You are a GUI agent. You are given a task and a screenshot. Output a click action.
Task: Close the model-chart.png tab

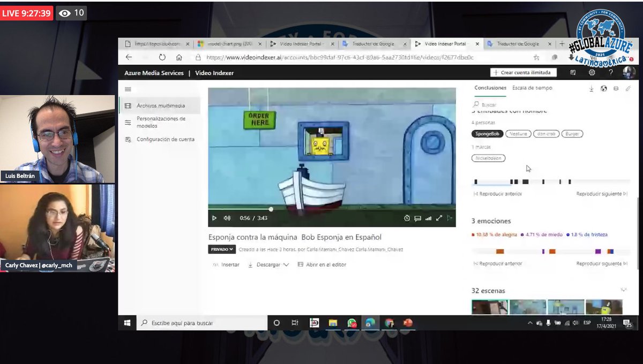click(260, 44)
